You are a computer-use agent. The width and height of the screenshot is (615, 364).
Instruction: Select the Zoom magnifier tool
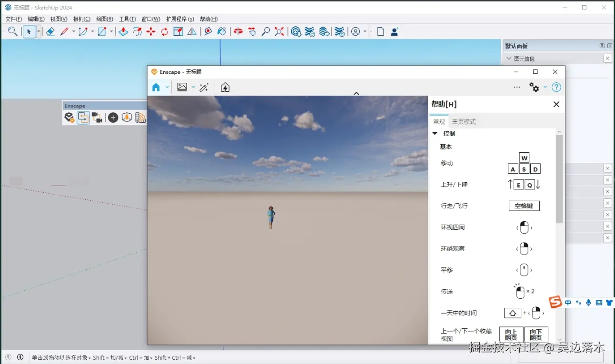[x=266, y=31]
